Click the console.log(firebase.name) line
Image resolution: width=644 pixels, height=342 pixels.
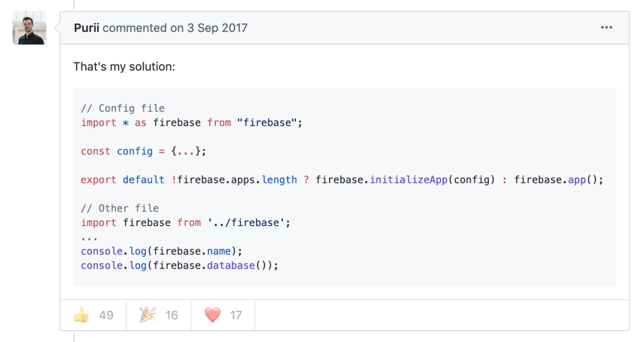pyautogui.click(x=162, y=251)
